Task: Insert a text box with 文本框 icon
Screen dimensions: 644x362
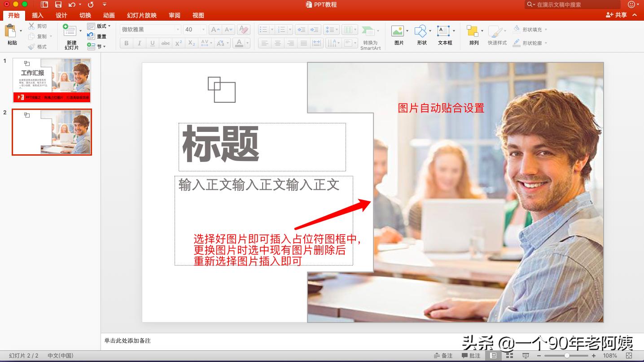Action: [x=444, y=31]
